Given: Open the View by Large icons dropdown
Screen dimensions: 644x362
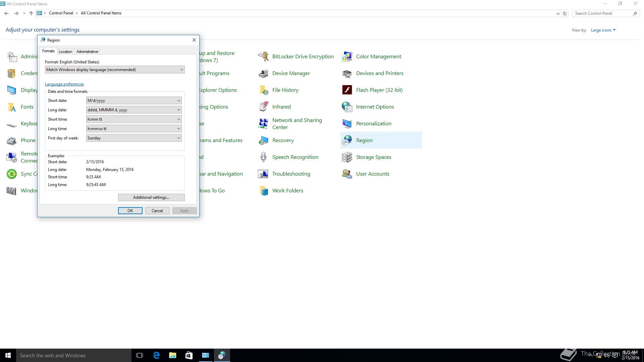Looking at the screenshot, I should (x=603, y=30).
